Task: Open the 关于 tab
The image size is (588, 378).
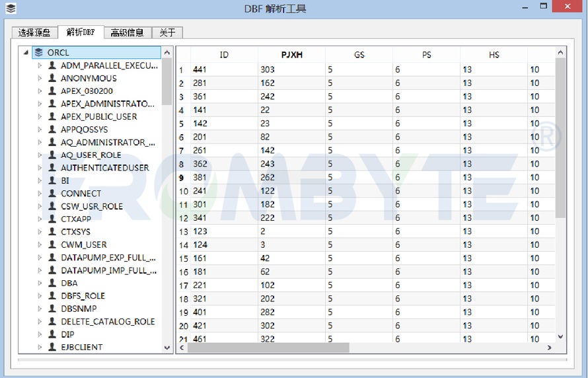Action: (167, 32)
